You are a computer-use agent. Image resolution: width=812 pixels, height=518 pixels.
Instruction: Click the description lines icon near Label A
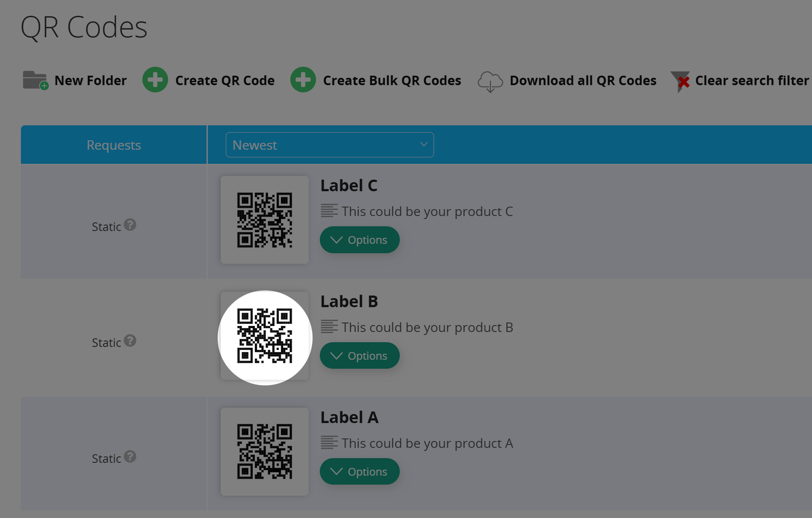click(x=329, y=442)
